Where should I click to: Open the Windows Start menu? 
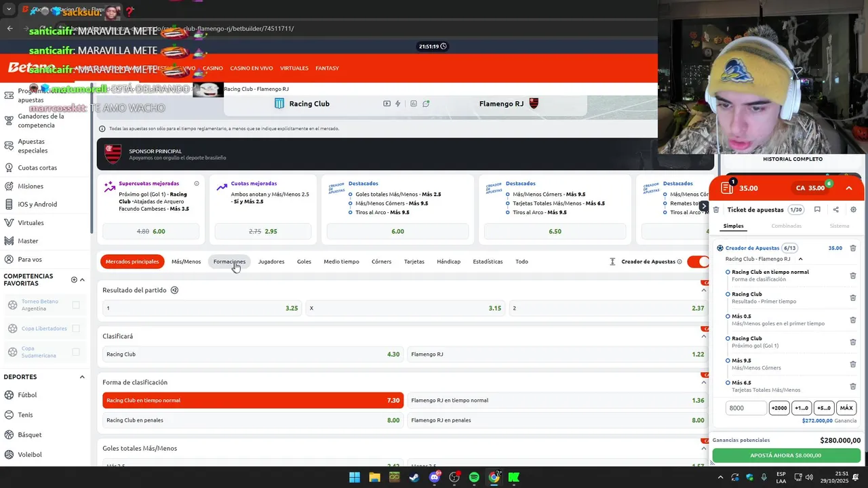(355, 477)
